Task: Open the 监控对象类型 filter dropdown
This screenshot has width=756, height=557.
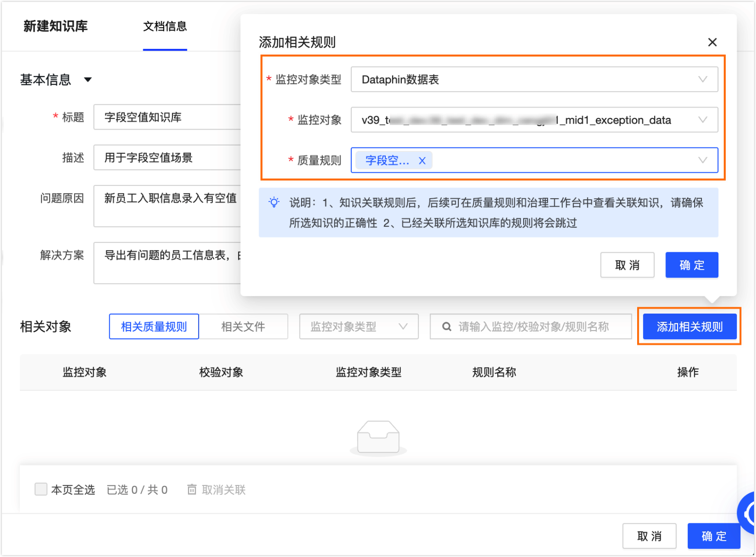Action: pyautogui.click(x=359, y=327)
